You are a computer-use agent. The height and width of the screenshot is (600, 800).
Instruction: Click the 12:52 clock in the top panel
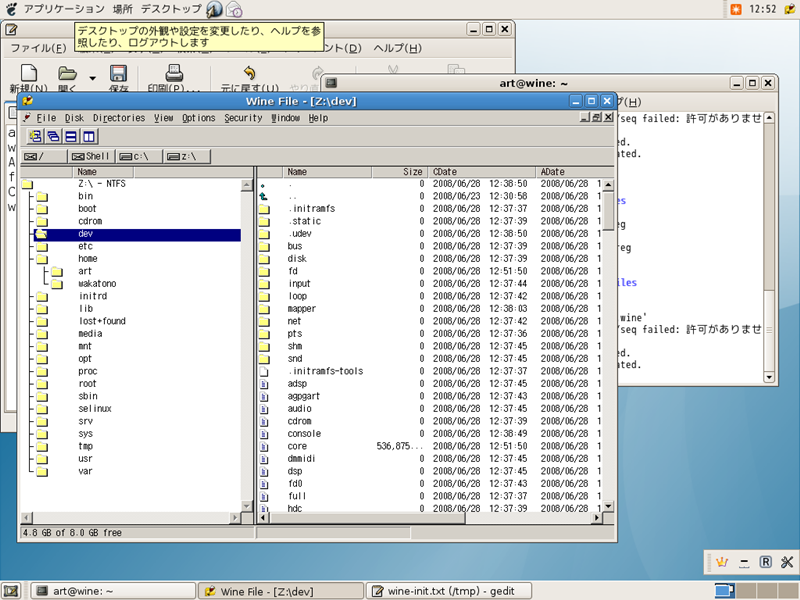coord(763,9)
